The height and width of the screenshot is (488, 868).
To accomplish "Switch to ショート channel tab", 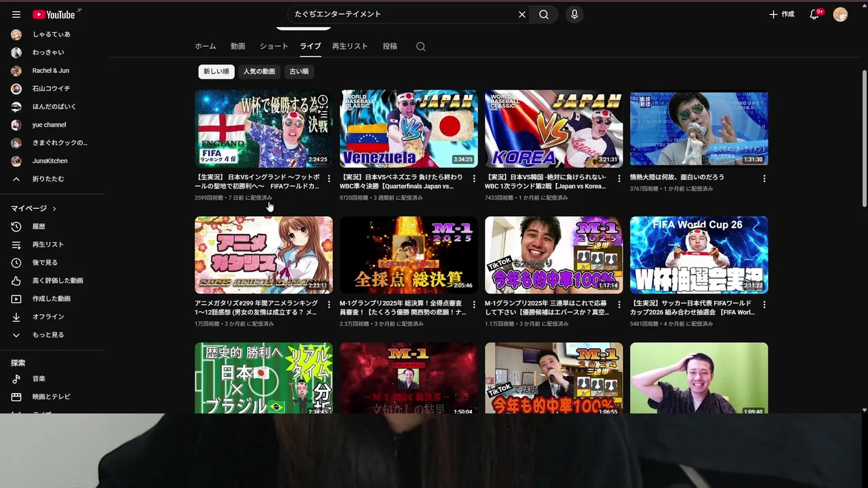I will 274,46.
